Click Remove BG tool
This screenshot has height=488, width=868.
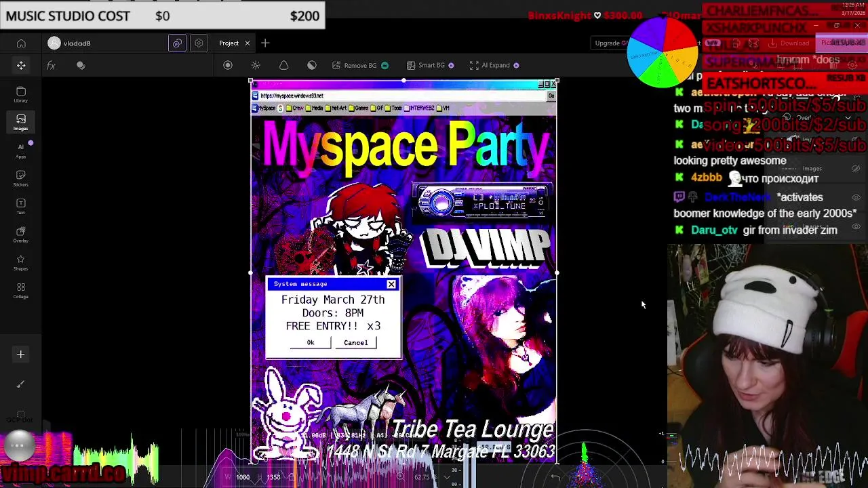pos(360,65)
